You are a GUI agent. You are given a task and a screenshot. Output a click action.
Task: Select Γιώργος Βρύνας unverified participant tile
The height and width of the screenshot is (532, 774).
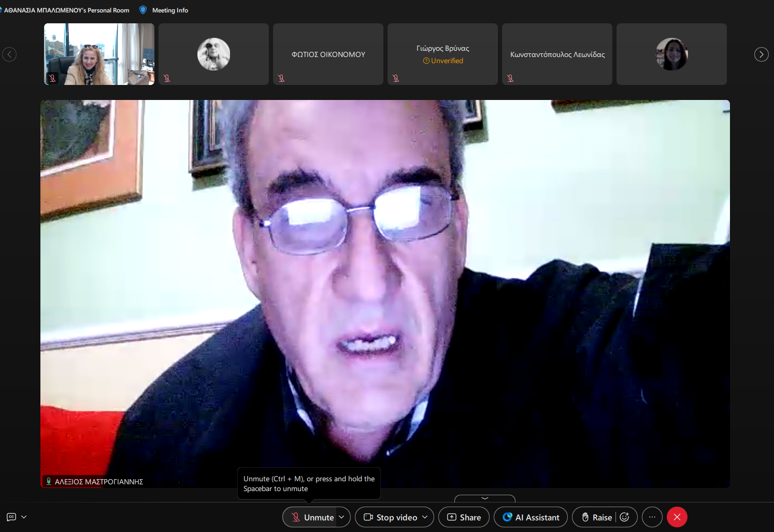point(442,54)
